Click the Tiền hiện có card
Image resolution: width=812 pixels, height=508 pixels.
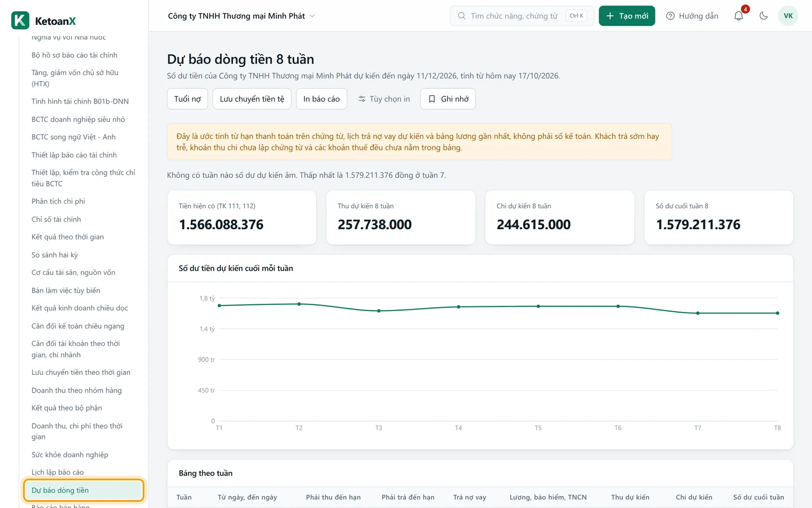[x=242, y=217]
